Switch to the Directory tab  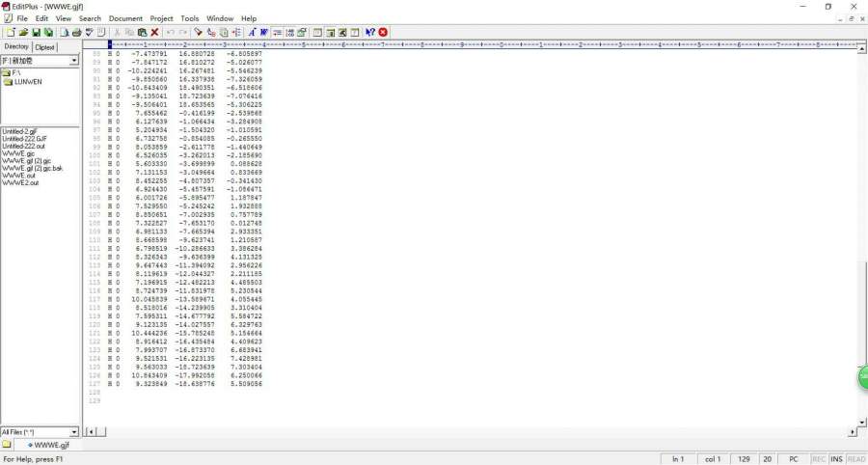point(16,47)
